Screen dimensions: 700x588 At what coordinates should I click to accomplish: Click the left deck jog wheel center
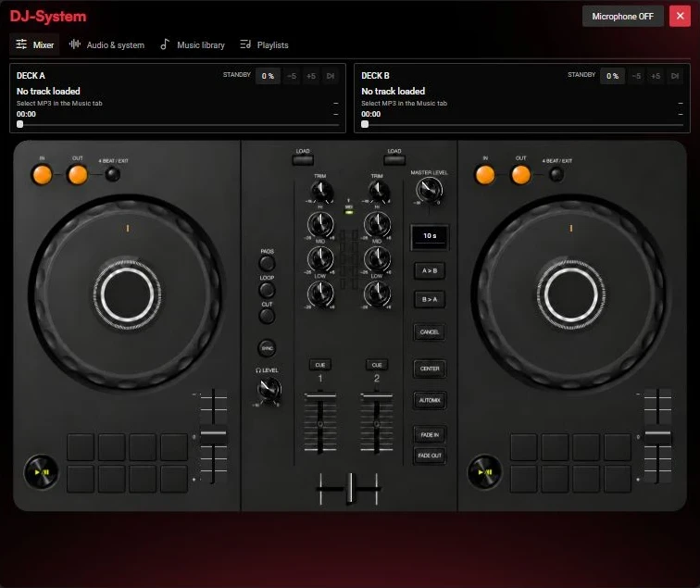point(127,294)
